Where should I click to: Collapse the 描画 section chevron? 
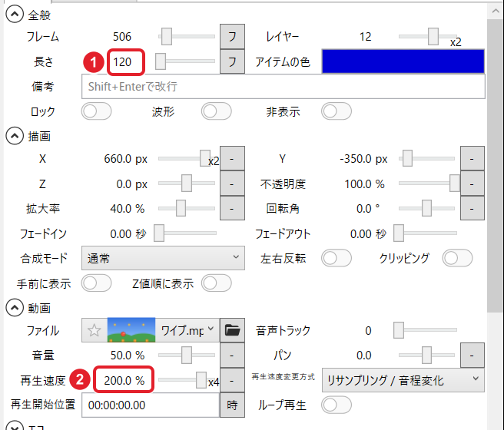[15, 136]
